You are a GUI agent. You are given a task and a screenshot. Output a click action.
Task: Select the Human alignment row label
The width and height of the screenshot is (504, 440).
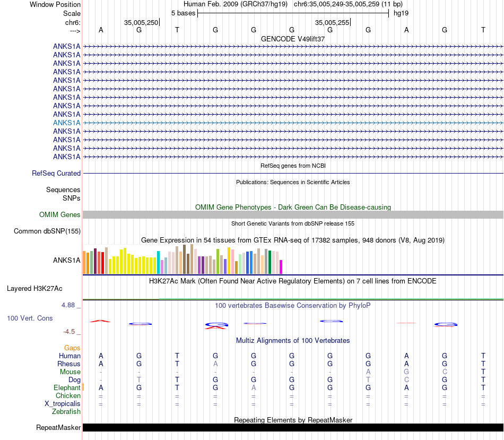point(69,356)
